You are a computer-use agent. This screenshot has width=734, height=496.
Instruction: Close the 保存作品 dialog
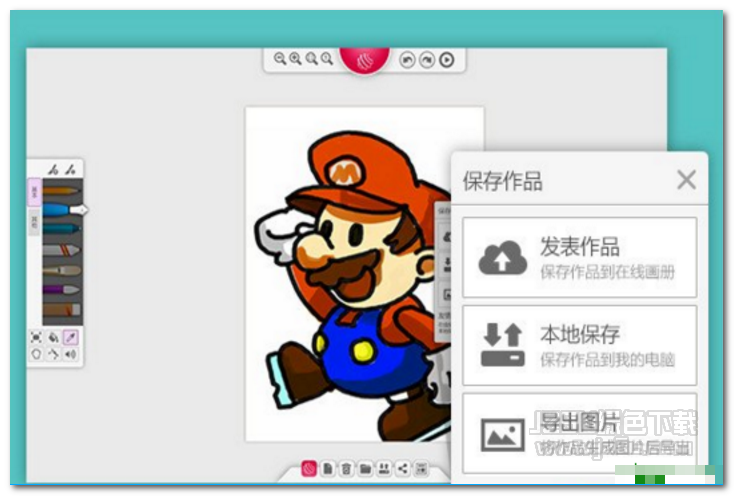pyautogui.click(x=686, y=180)
